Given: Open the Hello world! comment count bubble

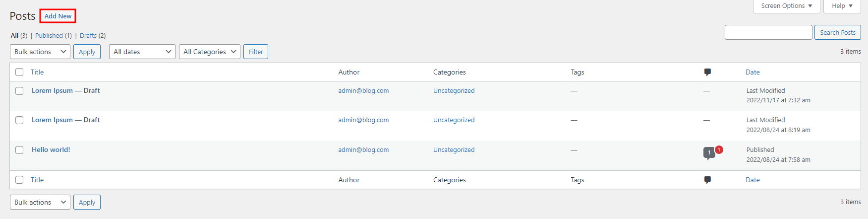Looking at the screenshot, I should click(x=709, y=153).
